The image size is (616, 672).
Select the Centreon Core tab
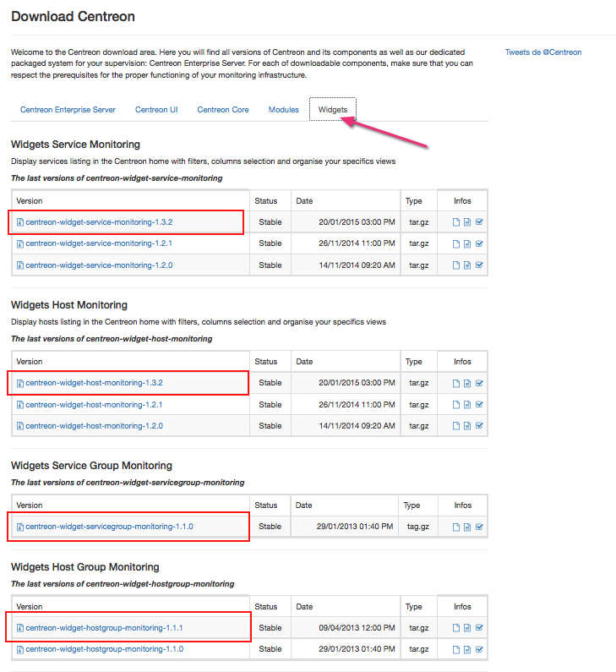(223, 110)
